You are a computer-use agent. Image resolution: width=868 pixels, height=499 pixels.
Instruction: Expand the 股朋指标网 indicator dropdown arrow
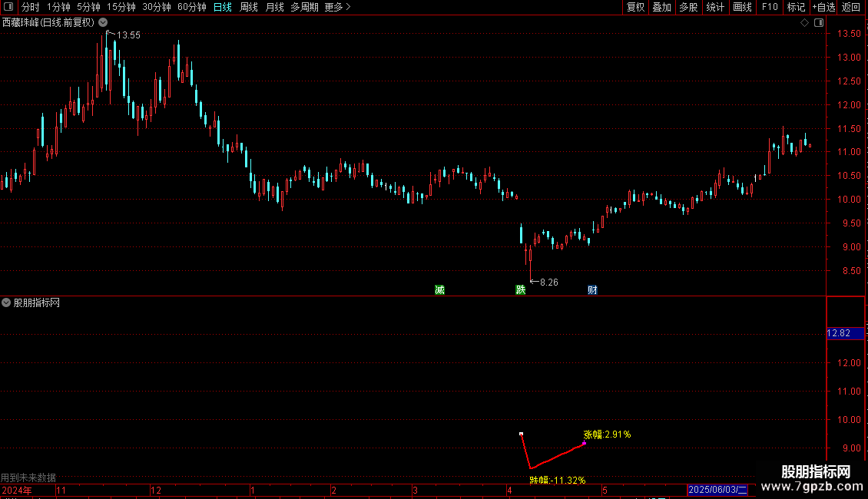[x=6, y=302]
